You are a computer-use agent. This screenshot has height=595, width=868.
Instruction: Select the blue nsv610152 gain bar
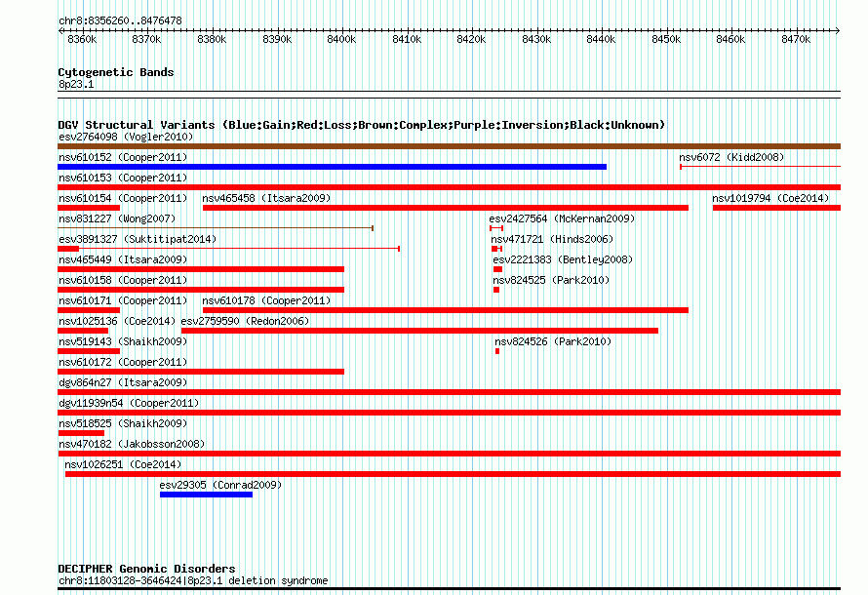tap(333, 167)
